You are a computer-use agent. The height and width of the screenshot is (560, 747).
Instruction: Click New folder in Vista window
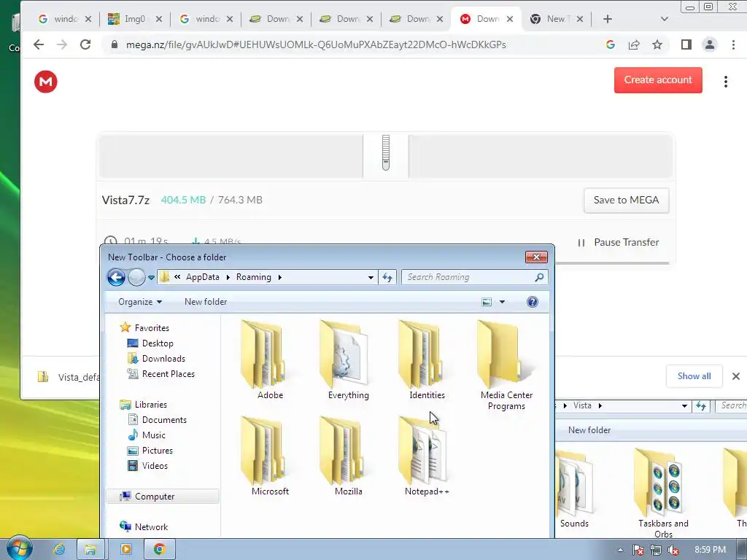pyautogui.click(x=589, y=430)
